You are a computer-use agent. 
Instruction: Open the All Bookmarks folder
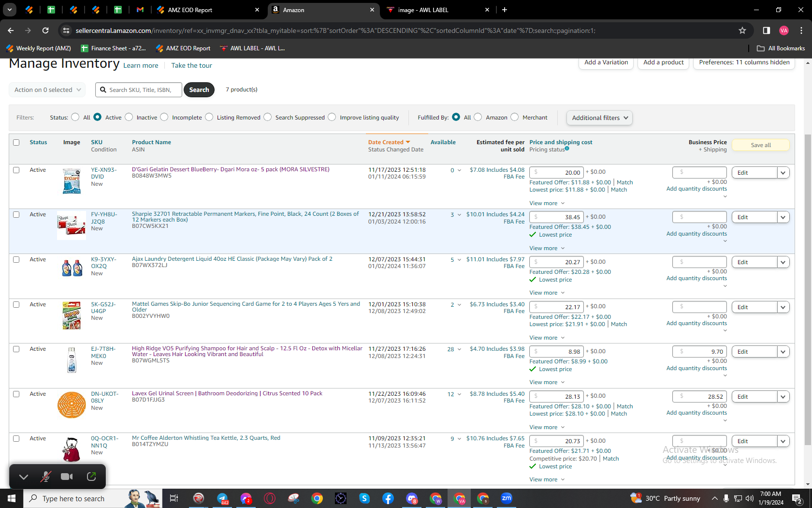781,48
